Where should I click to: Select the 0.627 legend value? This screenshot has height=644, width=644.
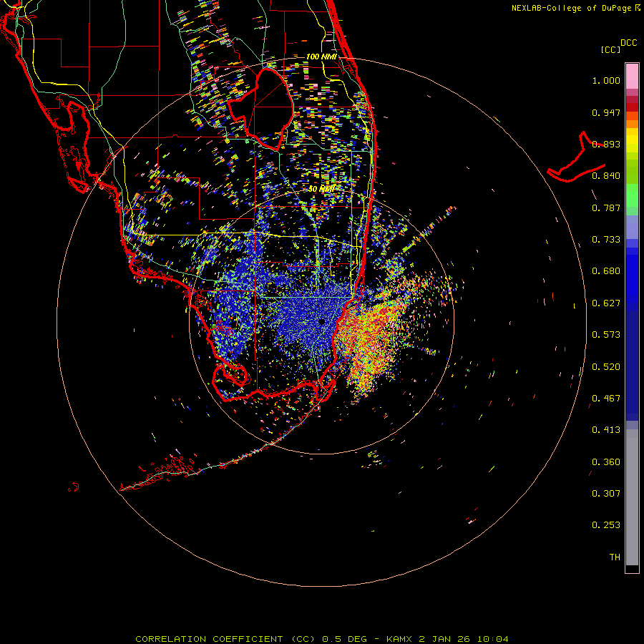tap(606, 303)
